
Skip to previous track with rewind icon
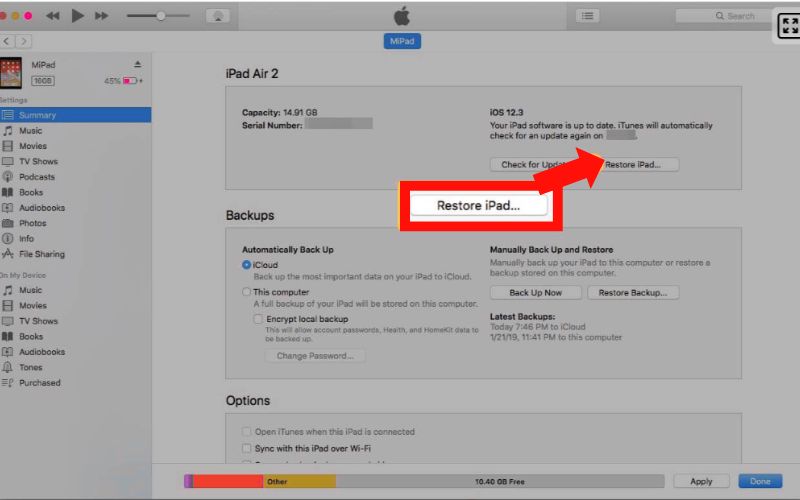(x=53, y=16)
